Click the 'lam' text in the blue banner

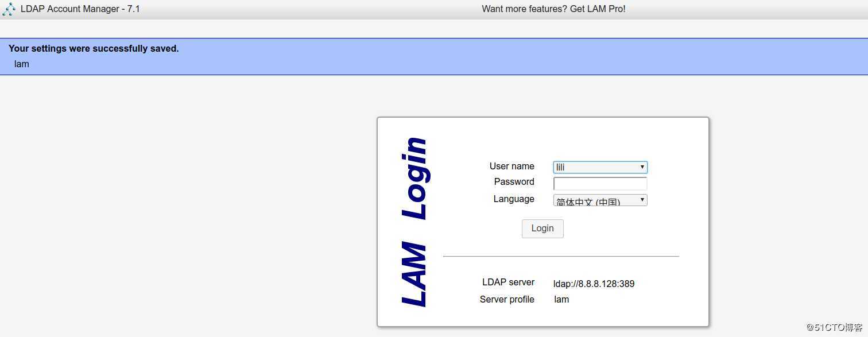pos(22,64)
